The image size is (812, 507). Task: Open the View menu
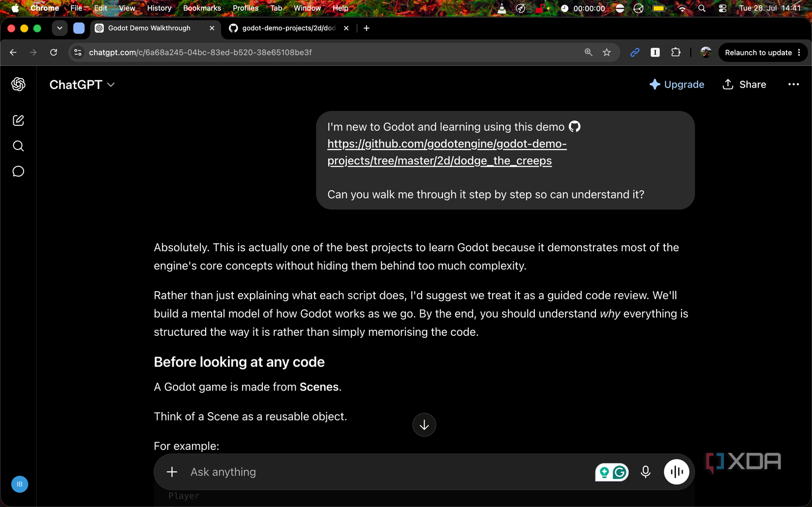127,8
